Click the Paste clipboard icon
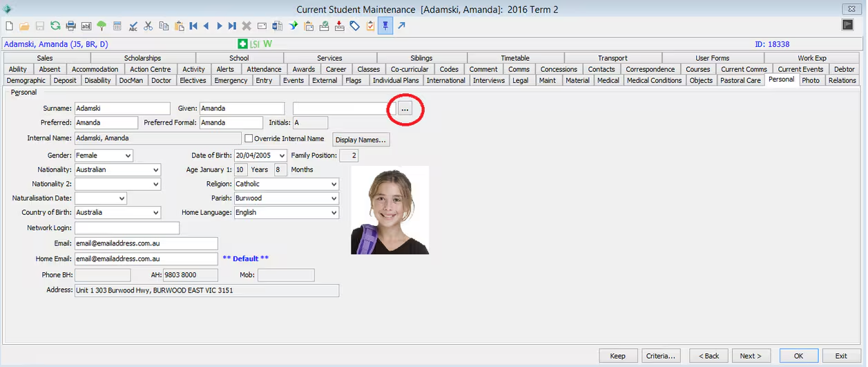The image size is (868, 367). [179, 26]
